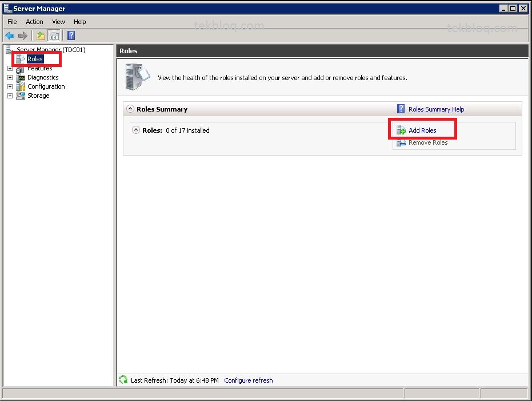Click the Add Roles link
Screen dimensions: 532x401
tap(422, 130)
